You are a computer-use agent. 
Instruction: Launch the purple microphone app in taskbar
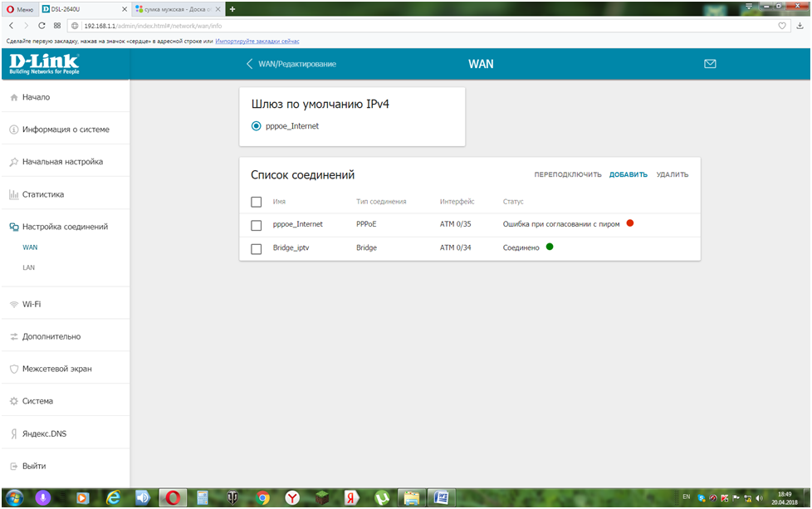pyautogui.click(x=43, y=497)
